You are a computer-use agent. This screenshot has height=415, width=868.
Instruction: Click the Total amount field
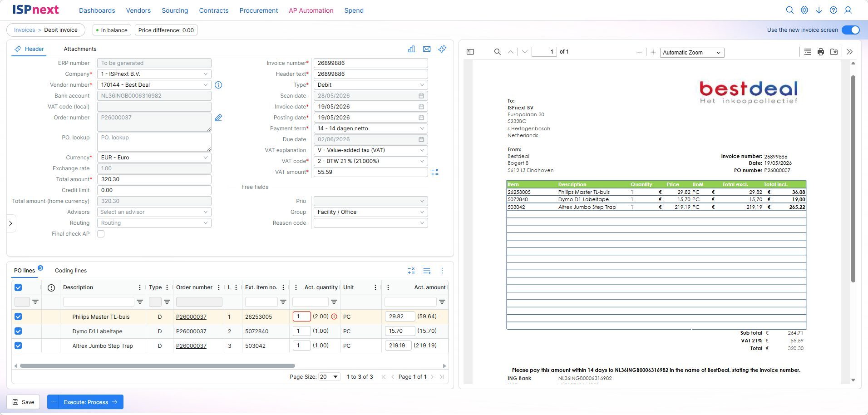tap(154, 179)
